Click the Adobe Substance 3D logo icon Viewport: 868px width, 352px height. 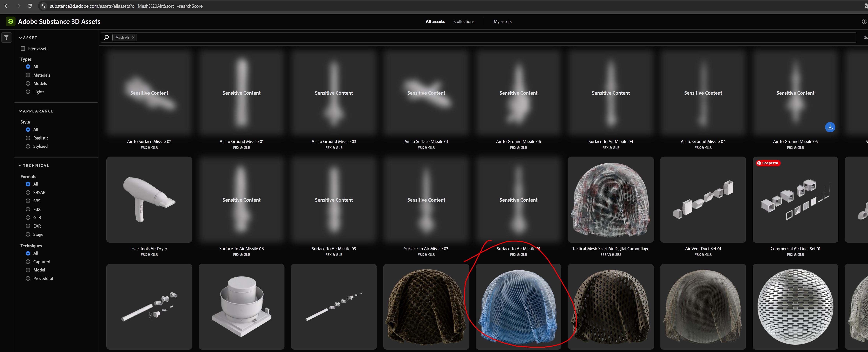click(11, 22)
